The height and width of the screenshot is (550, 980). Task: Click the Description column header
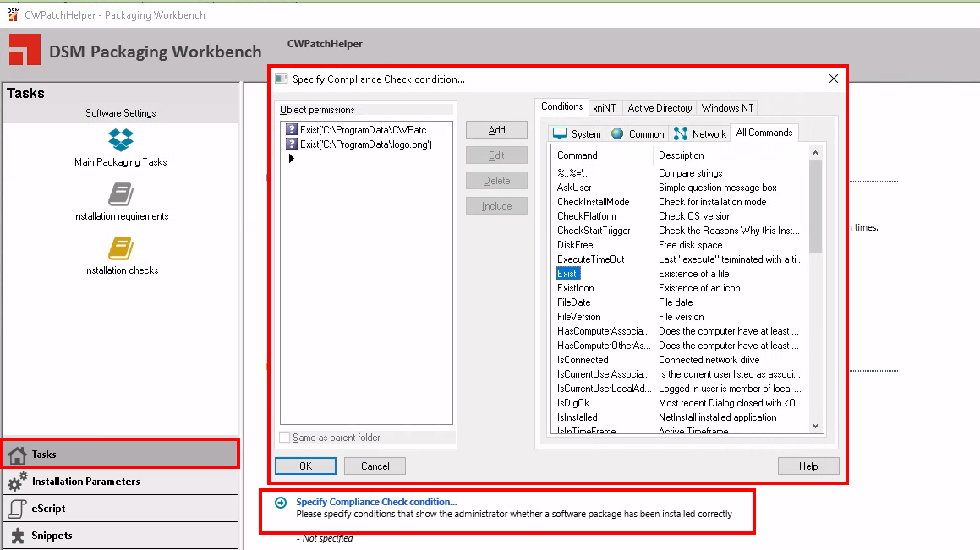pyautogui.click(x=731, y=155)
